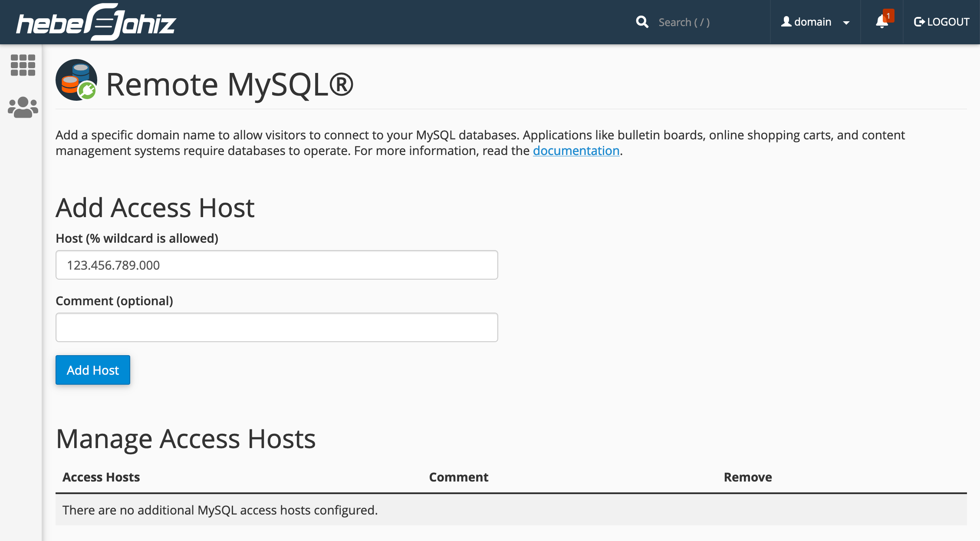Screen dimensions: 980x541
Task: Open the home grid icon in sidebar
Action: tap(23, 65)
